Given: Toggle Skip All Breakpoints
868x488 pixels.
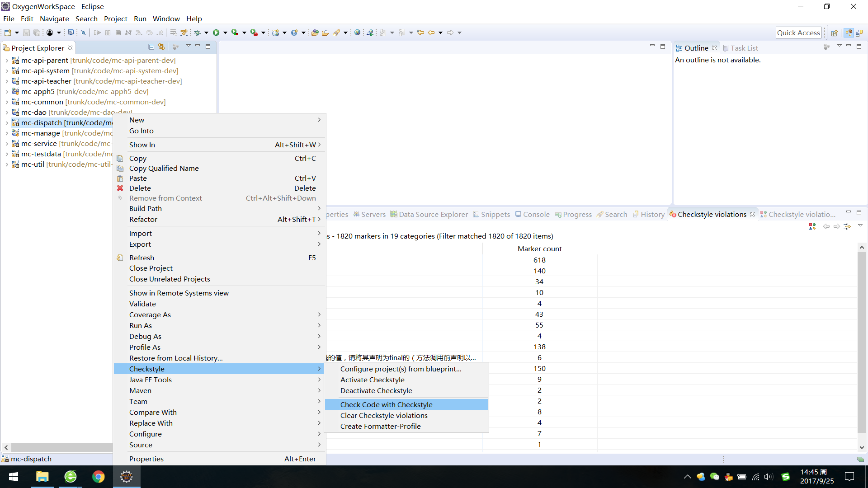Looking at the screenshot, I should [83, 33].
